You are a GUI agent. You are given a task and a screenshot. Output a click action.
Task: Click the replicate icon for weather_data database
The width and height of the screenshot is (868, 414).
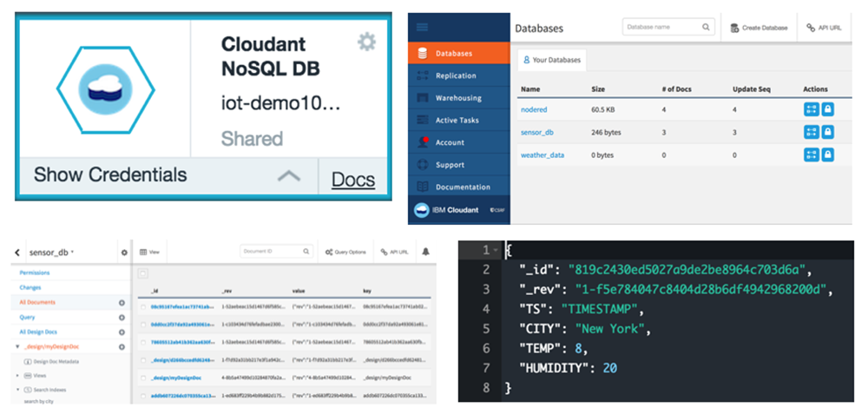[811, 154]
